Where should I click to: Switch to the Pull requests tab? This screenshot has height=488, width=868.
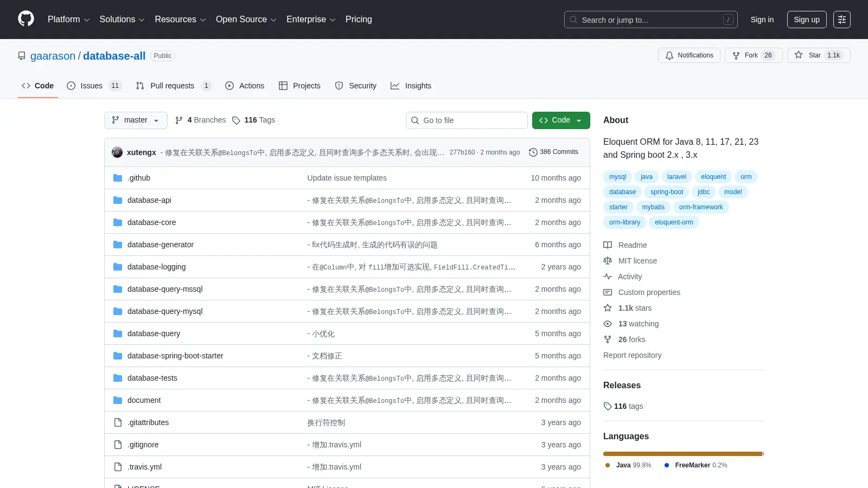click(x=173, y=86)
